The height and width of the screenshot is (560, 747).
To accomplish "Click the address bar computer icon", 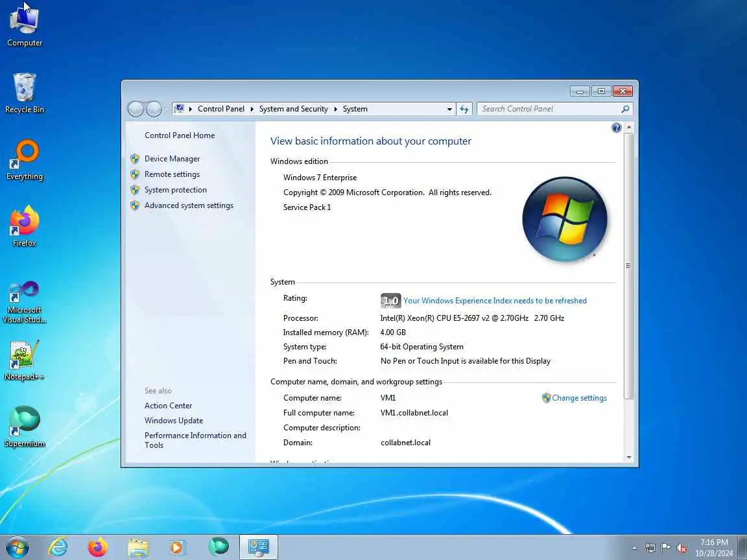I will coord(180,109).
